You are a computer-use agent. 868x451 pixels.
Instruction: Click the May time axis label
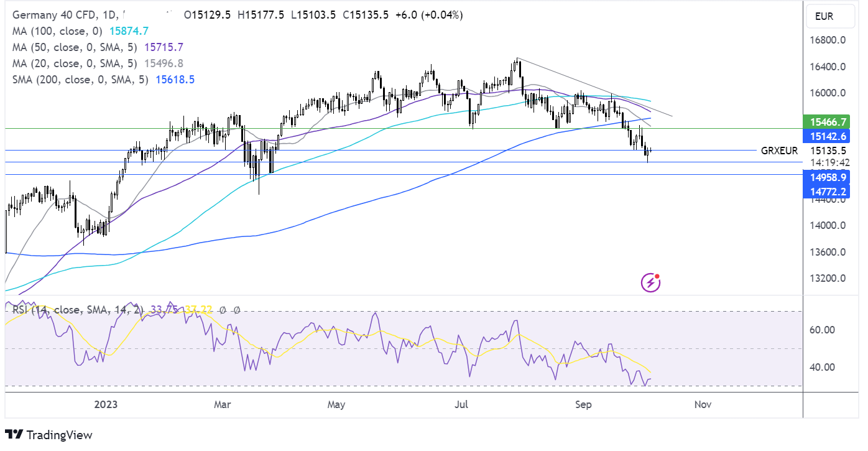[x=336, y=404]
